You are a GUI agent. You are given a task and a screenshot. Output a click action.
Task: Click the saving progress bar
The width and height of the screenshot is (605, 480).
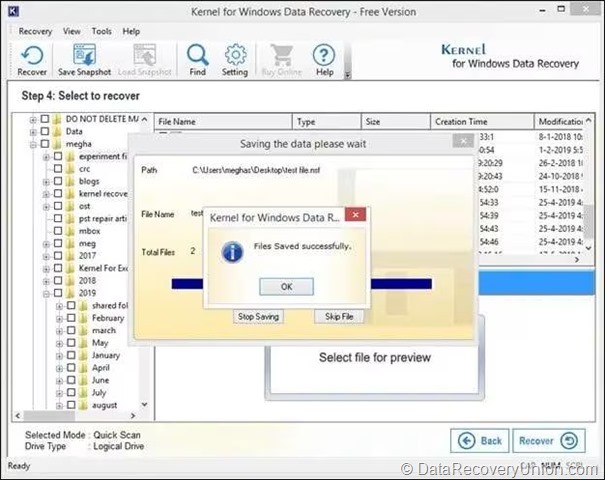[301, 284]
